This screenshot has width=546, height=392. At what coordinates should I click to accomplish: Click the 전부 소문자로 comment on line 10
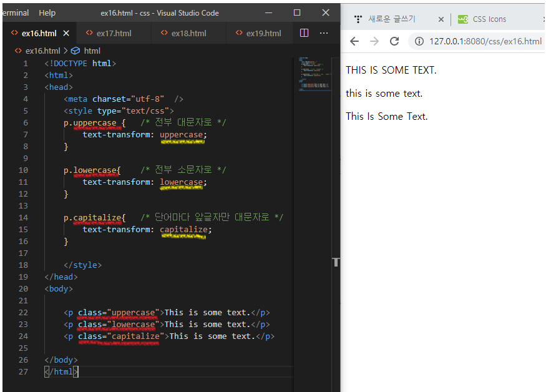(183, 170)
